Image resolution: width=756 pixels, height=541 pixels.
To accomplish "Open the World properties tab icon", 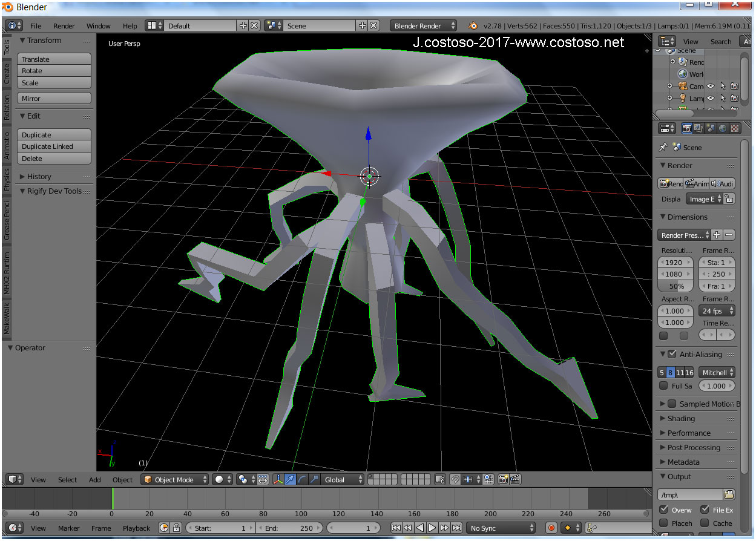I will click(x=722, y=128).
